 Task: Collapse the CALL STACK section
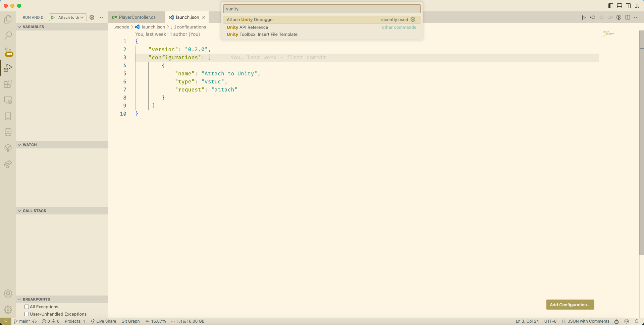click(x=62, y=211)
